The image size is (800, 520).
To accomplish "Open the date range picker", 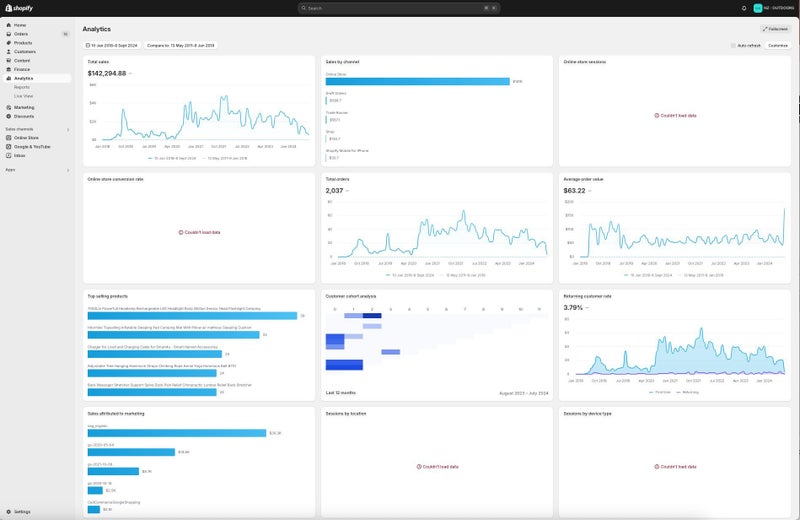I will click(112, 45).
